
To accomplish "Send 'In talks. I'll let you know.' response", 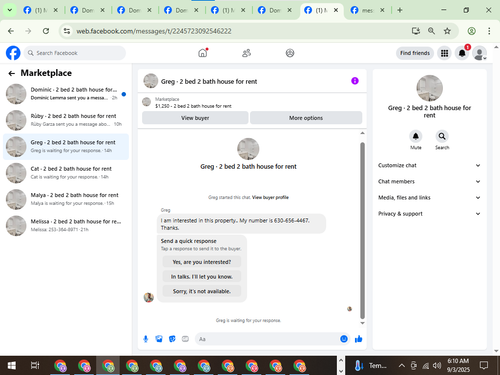I will (202, 277).
